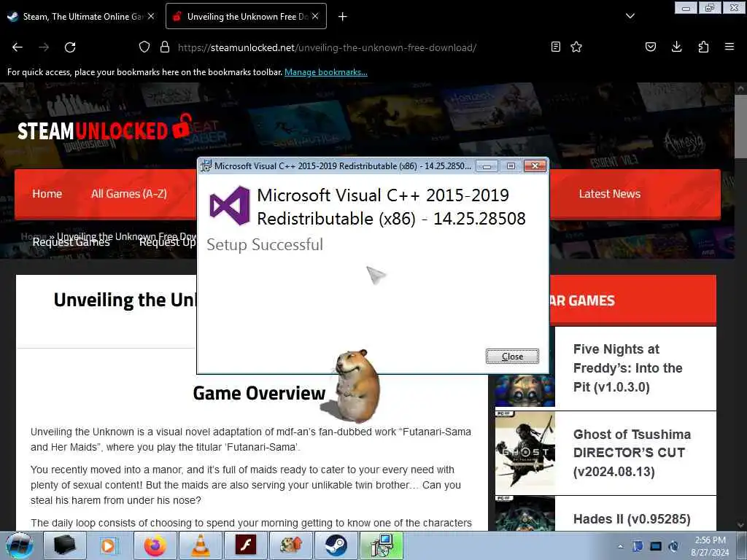Open Adobe Flash taskbar icon

(246, 545)
